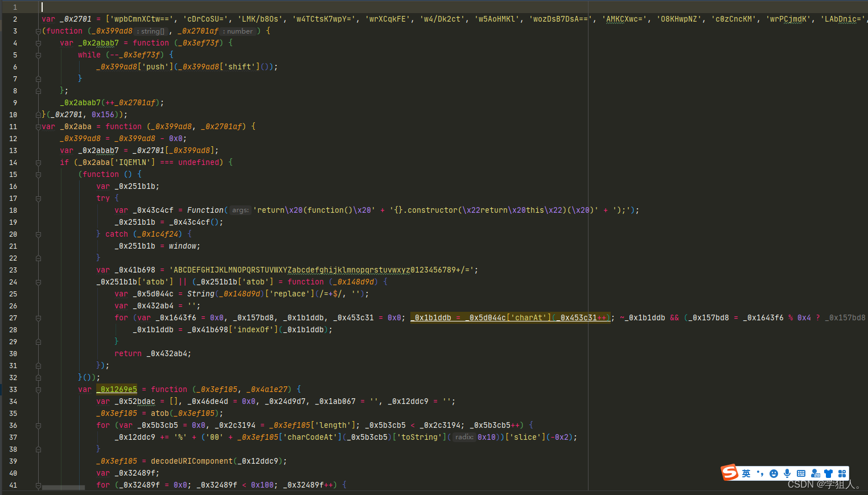
Task: Fold the if block on line 14
Action: (38, 162)
